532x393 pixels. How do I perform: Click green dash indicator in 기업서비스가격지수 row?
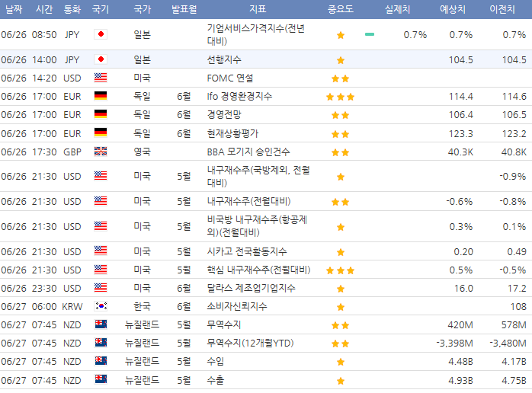[x=370, y=34]
